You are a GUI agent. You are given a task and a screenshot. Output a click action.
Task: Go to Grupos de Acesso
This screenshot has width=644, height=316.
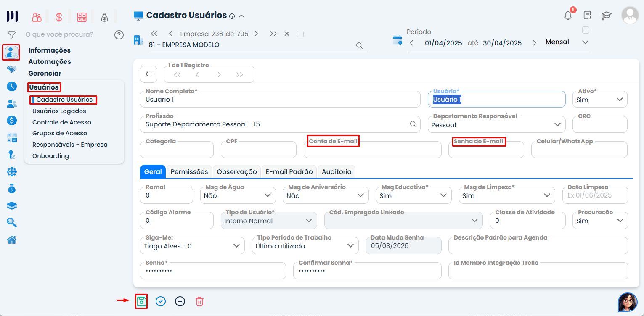[x=60, y=133]
